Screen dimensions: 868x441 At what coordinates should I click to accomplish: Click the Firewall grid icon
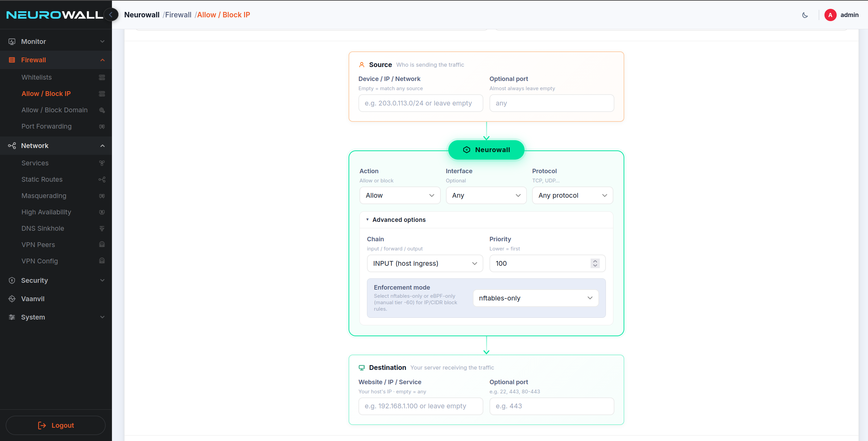12,60
